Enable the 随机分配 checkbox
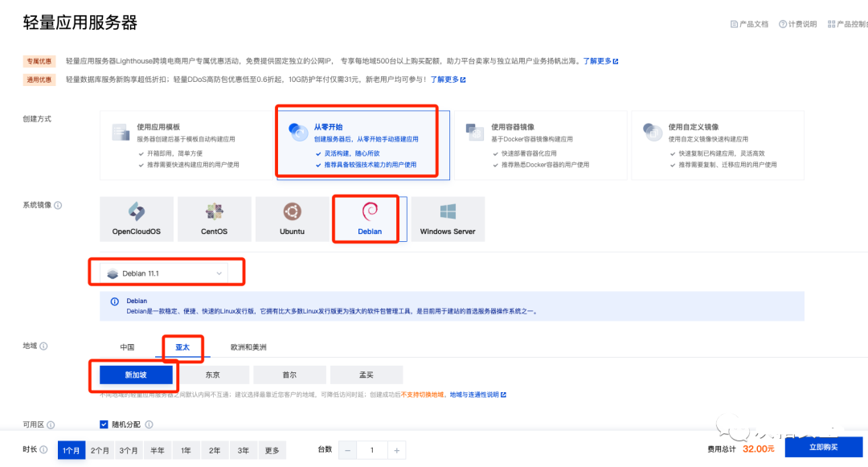868x467 pixels. point(104,424)
